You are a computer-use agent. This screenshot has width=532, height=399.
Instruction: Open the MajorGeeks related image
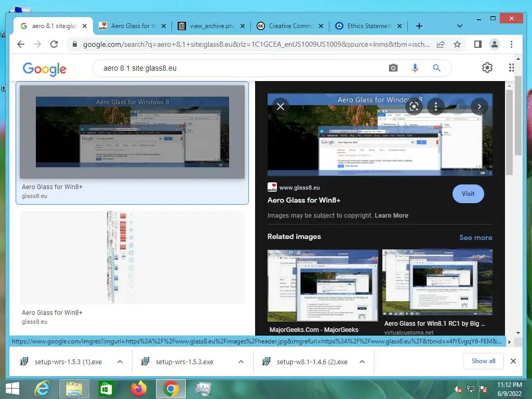[322, 286]
